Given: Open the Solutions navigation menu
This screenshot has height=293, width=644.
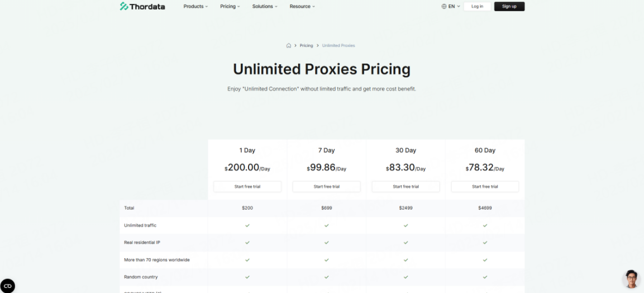Looking at the screenshot, I should pyautogui.click(x=265, y=7).
